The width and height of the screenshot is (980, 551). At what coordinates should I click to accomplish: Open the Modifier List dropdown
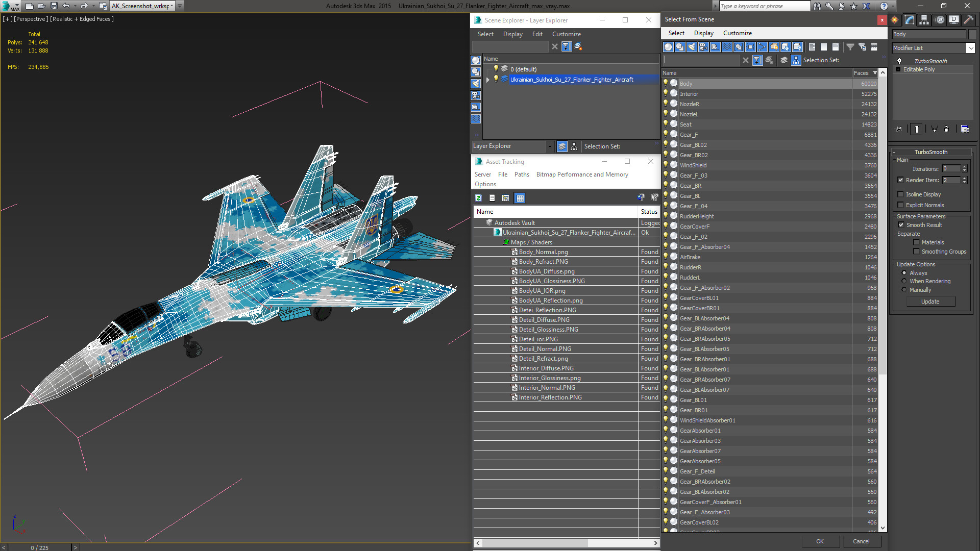[970, 48]
